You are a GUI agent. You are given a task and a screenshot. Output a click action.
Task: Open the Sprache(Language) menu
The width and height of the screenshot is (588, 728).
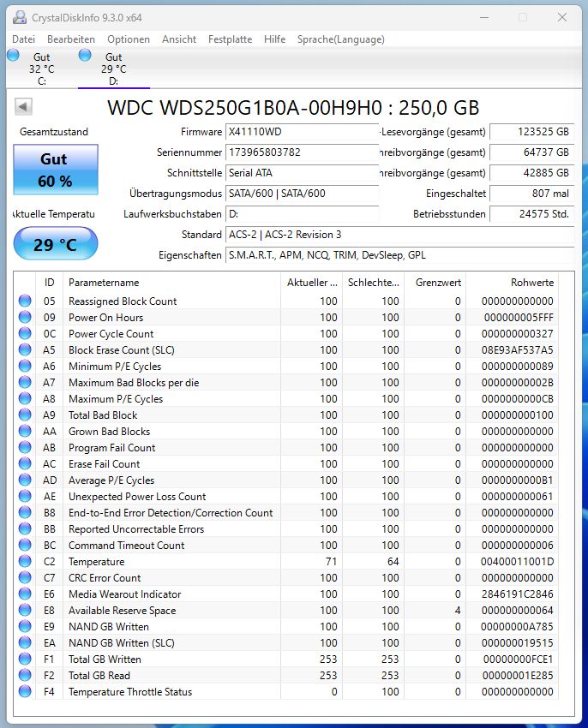341,39
